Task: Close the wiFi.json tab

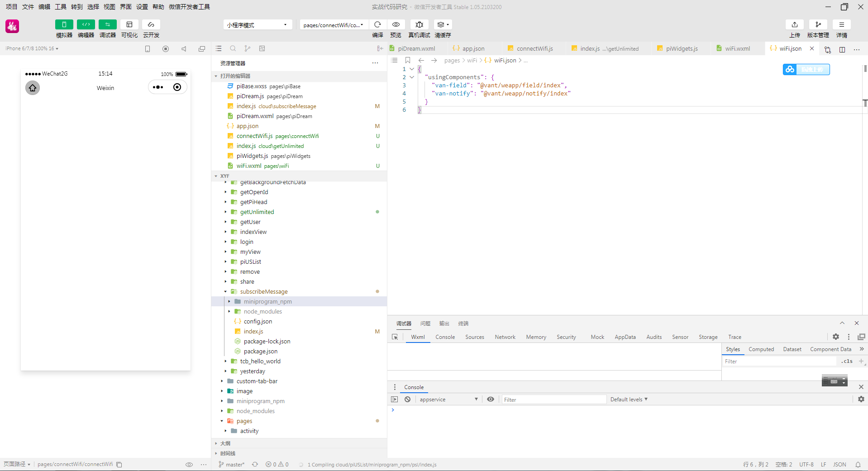Action: click(812, 48)
